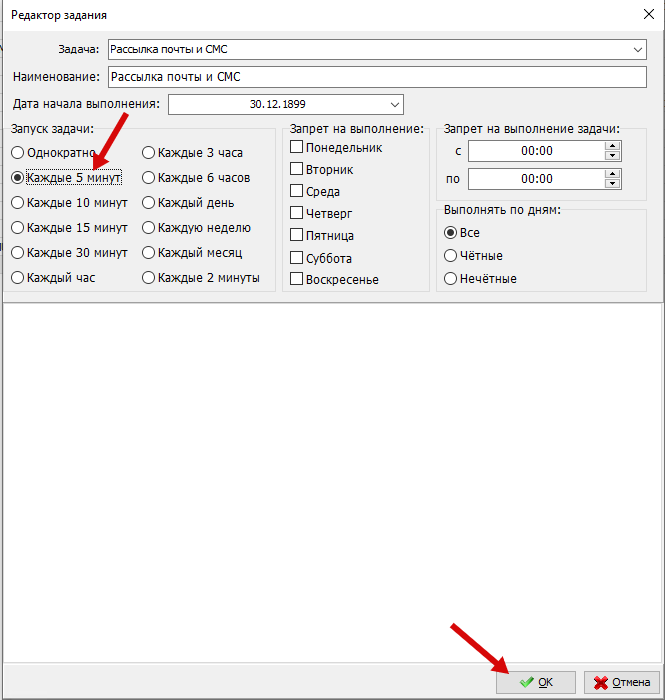This screenshot has width=665, height=700.
Task: Click the Наименование text field
Action: click(378, 77)
